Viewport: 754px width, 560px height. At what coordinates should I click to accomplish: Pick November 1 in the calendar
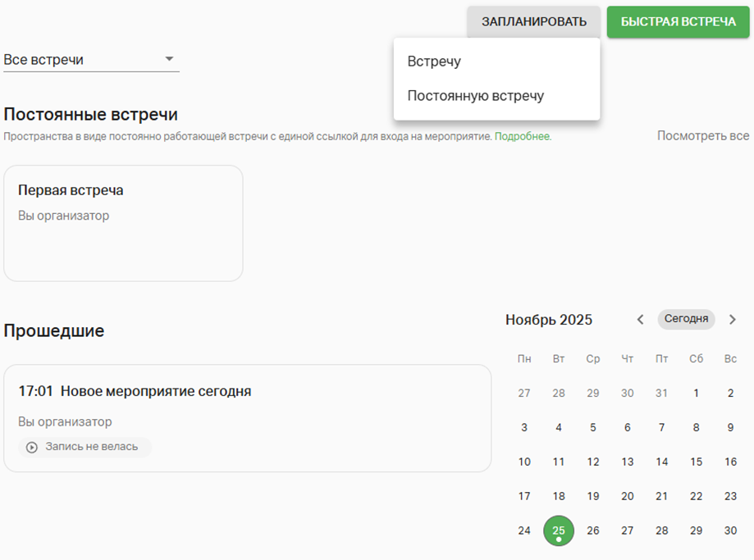click(x=697, y=393)
